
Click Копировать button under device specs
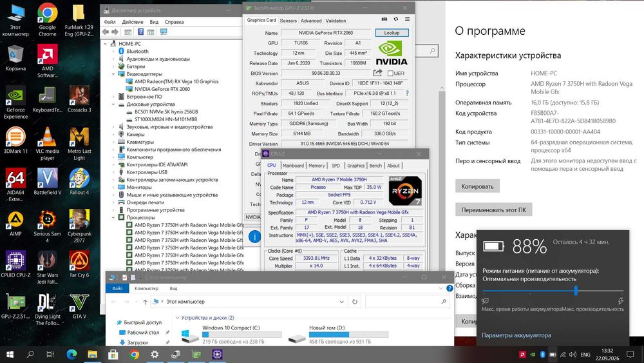[477, 186]
